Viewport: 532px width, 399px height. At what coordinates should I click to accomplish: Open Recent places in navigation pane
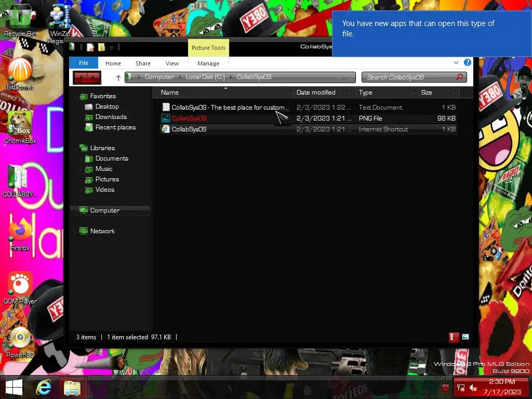point(115,127)
